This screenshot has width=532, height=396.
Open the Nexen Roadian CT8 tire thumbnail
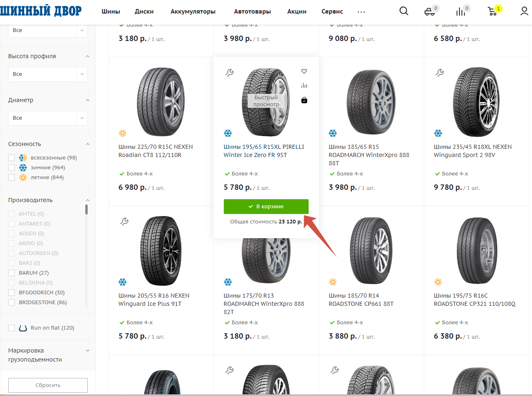pos(161,102)
